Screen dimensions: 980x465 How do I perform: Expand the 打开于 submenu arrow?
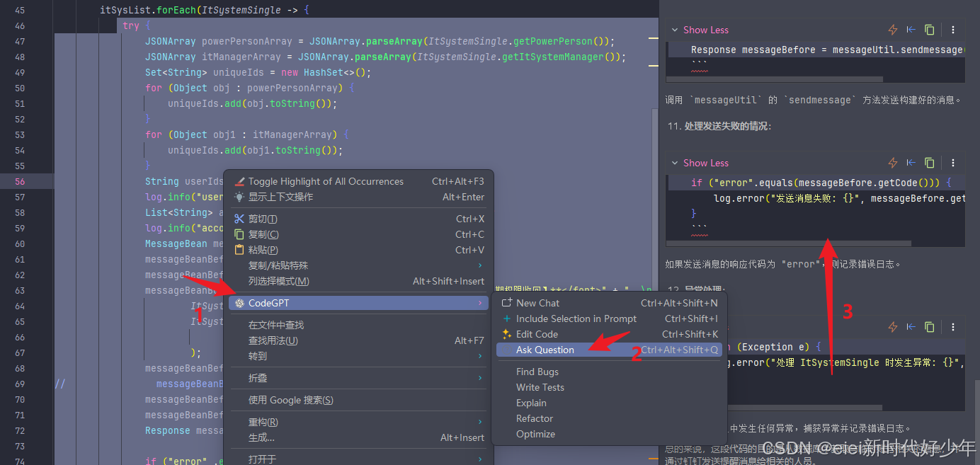point(480,459)
